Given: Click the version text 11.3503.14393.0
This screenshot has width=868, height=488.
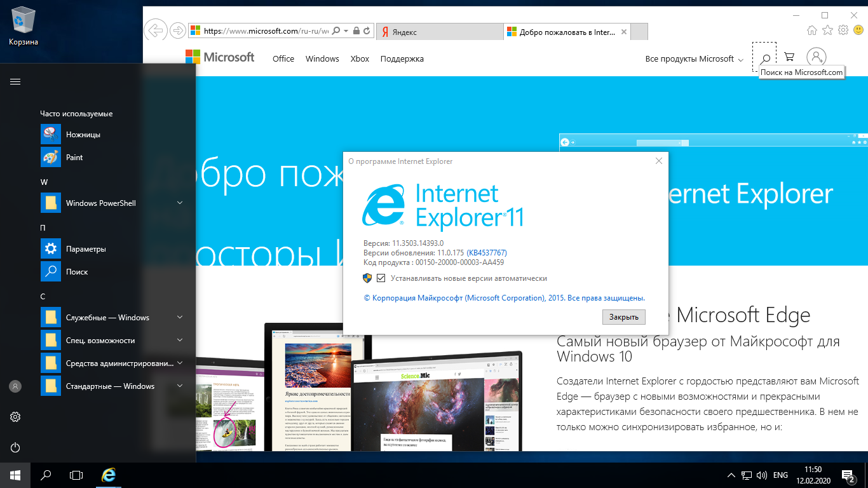Looking at the screenshot, I should tap(416, 243).
